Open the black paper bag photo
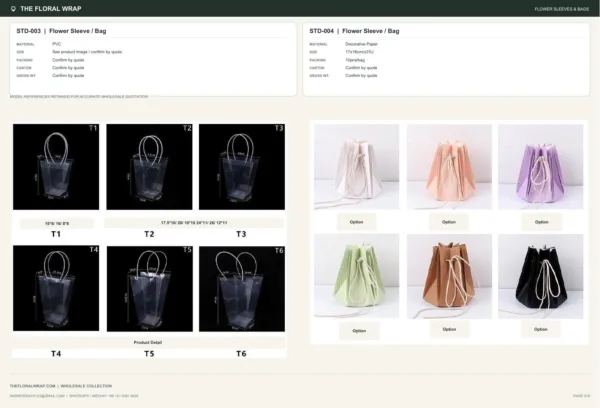 541,276
